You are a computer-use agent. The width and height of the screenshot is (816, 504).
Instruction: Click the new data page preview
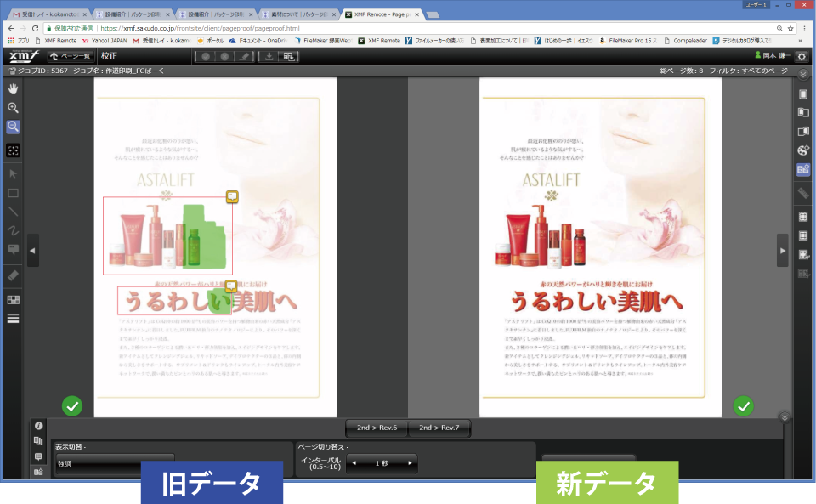601,247
